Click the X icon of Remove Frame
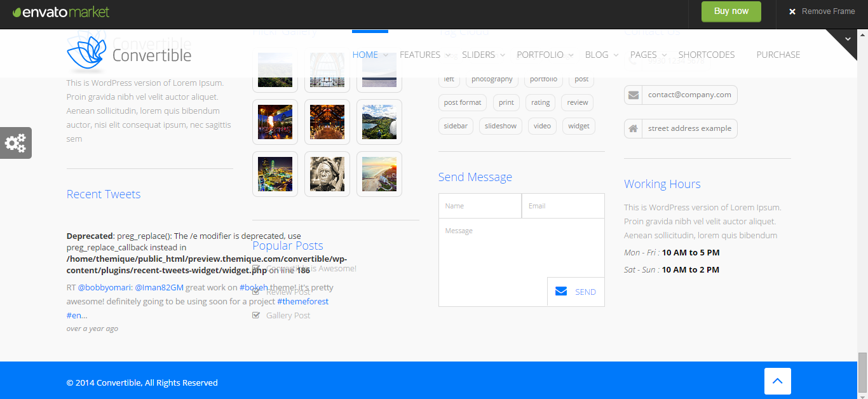This screenshot has height=399, width=868. tap(792, 11)
